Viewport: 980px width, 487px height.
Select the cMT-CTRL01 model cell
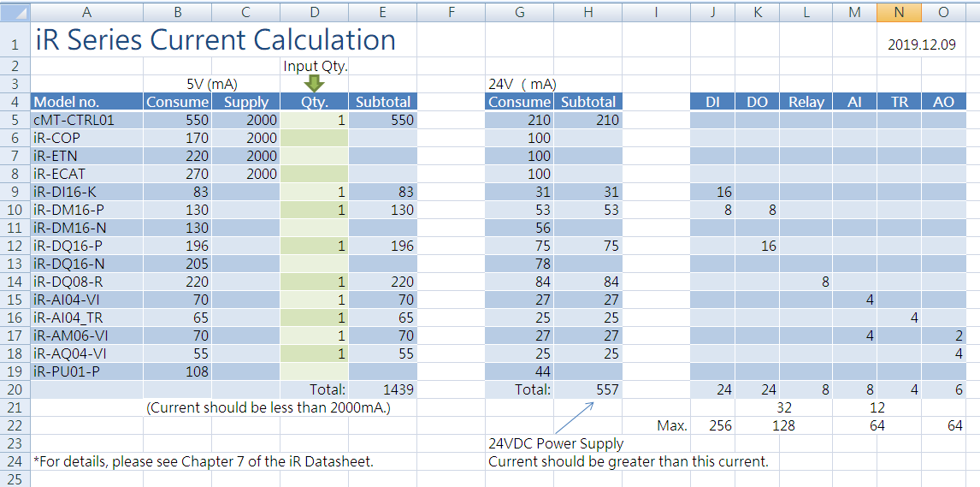click(x=87, y=120)
